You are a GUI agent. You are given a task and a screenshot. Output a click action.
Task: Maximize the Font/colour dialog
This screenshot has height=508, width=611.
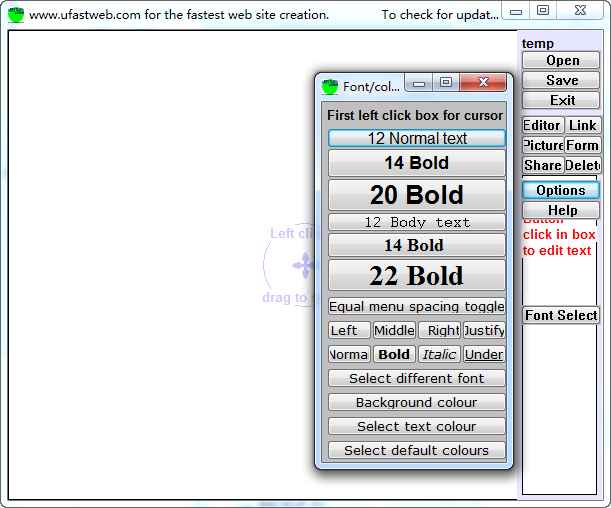coord(446,82)
